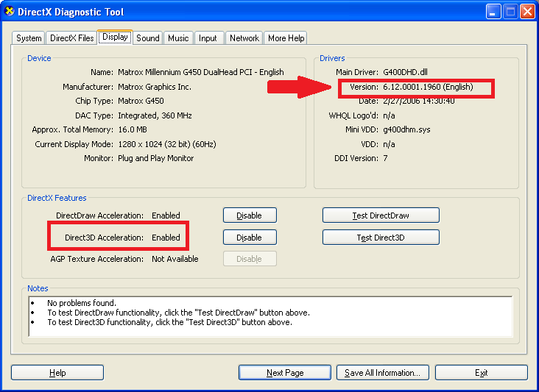Open the Network tab
Image resolution: width=539 pixels, height=392 pixels.
244,38
